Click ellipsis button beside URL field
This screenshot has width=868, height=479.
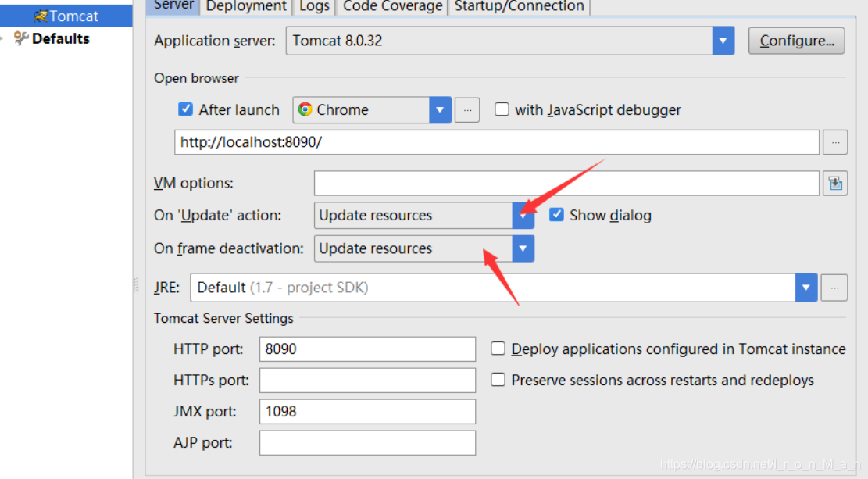pos(835,142)
